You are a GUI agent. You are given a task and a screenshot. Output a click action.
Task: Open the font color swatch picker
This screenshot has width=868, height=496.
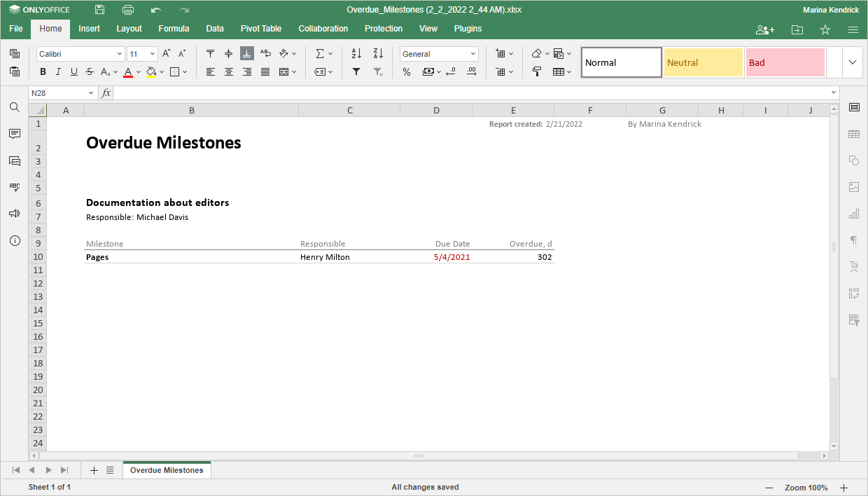click(136, 71)
